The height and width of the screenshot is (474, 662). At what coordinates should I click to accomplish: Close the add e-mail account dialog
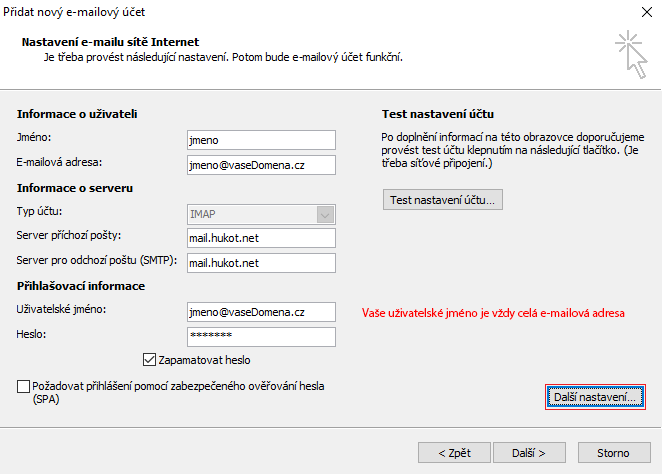[x=638, y=14]
